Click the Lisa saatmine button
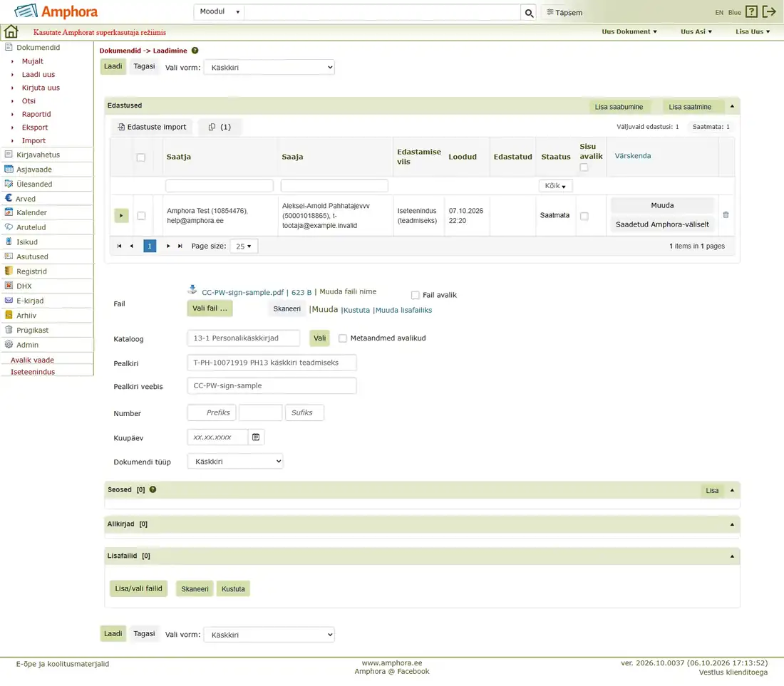Image resolution: width=784 pixels, height=686 pixels. 689,107
